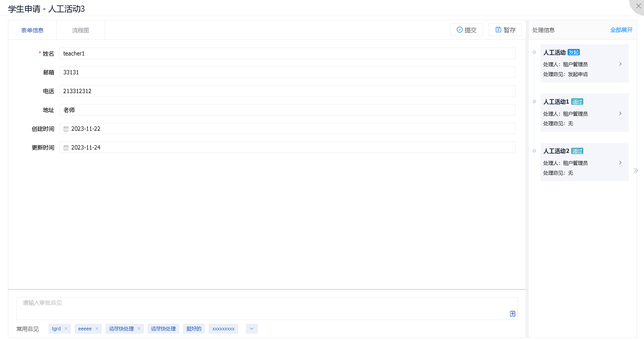
Task: Expand the 人工活动2 record details
Action: [x=620, y=163]
